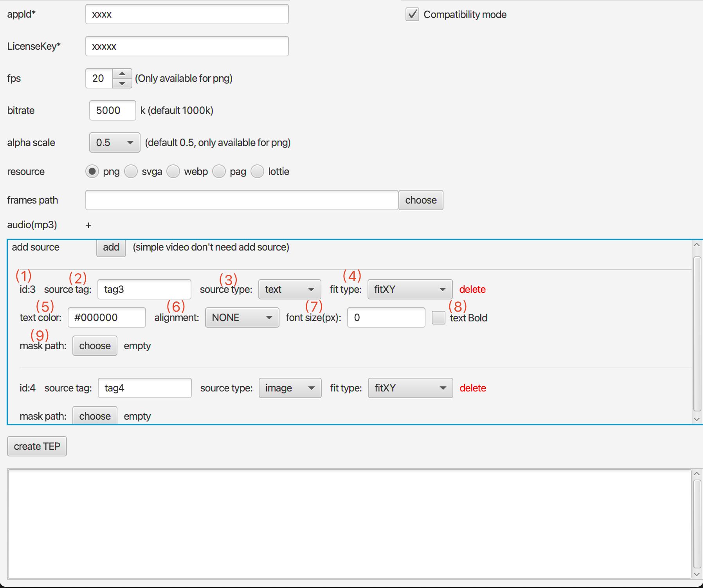The height and width of the screenshot is (588, 703).
Task: Choose mask path for id:3 source
Action: pos(95,346)
